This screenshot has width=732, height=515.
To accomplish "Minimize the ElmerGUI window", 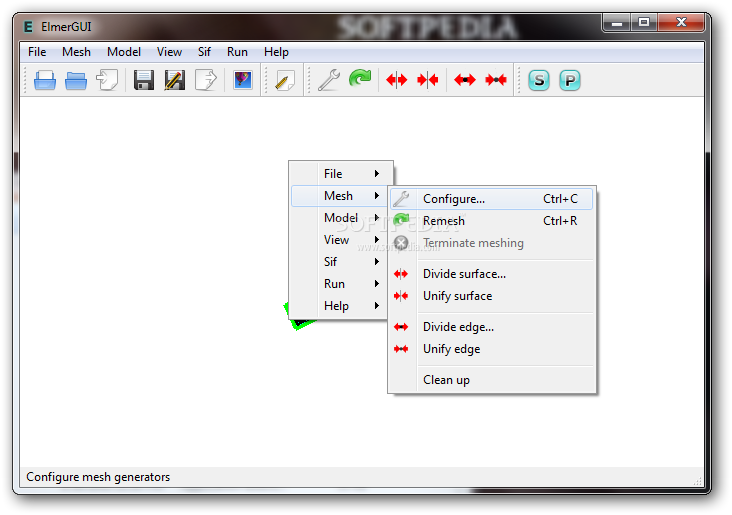I will point(617,22).
